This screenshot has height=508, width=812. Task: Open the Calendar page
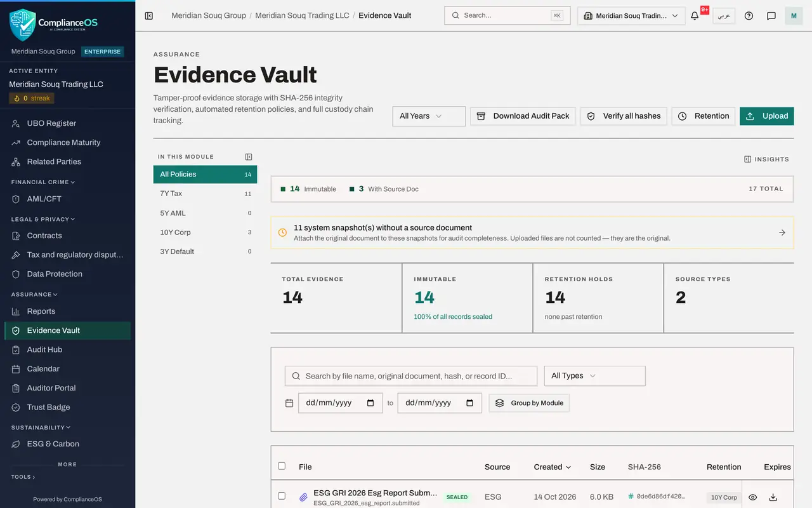(x=67, y=368)
